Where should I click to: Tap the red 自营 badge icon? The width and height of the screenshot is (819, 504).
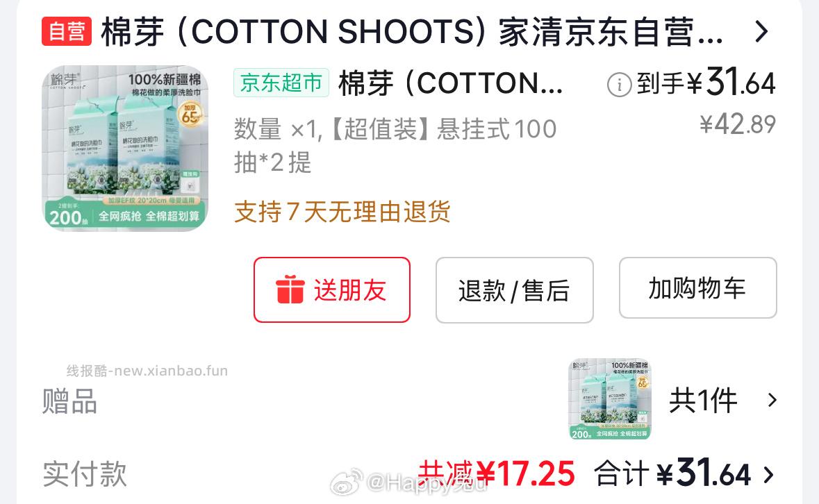point(67,31)
